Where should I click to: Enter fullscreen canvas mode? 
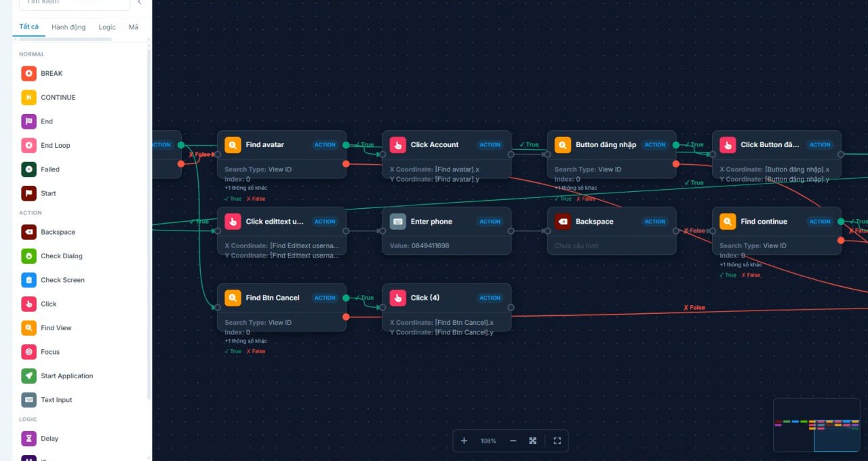(x=557, y=441)
